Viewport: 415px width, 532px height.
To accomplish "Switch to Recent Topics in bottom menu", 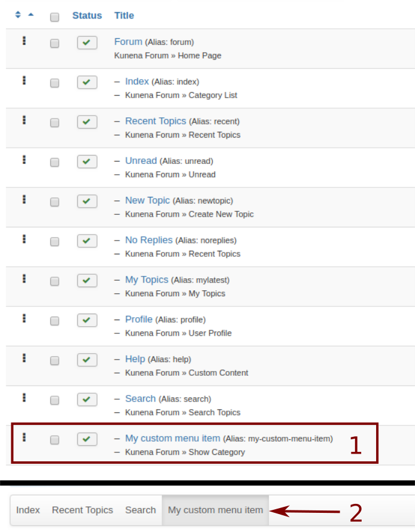I will (x=82, y=510).
